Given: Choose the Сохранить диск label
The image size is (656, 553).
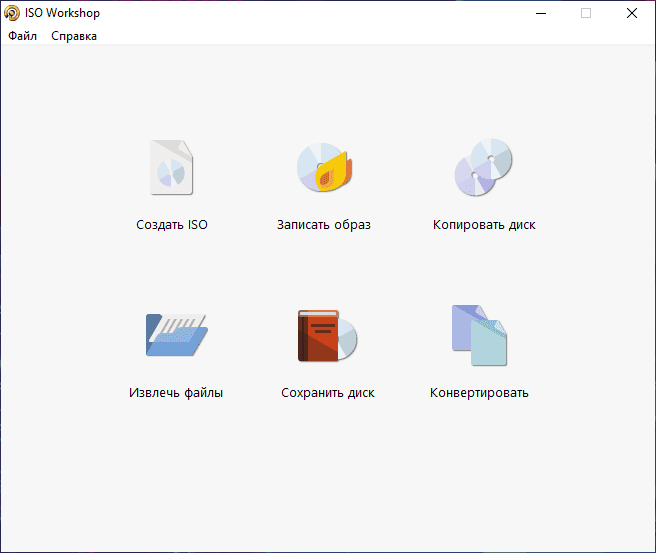Looking at the screenshot, I should point(328,393).
